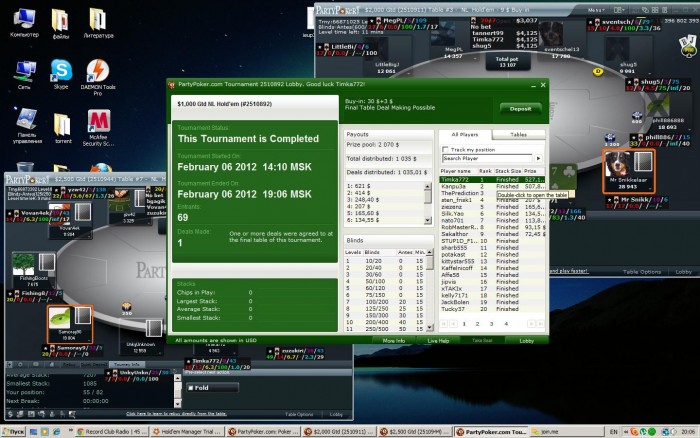Open the layout dropdown in Table #3 title bar
Image resolution: width=700 pixels, height=438 pixels.
(619, 10)
